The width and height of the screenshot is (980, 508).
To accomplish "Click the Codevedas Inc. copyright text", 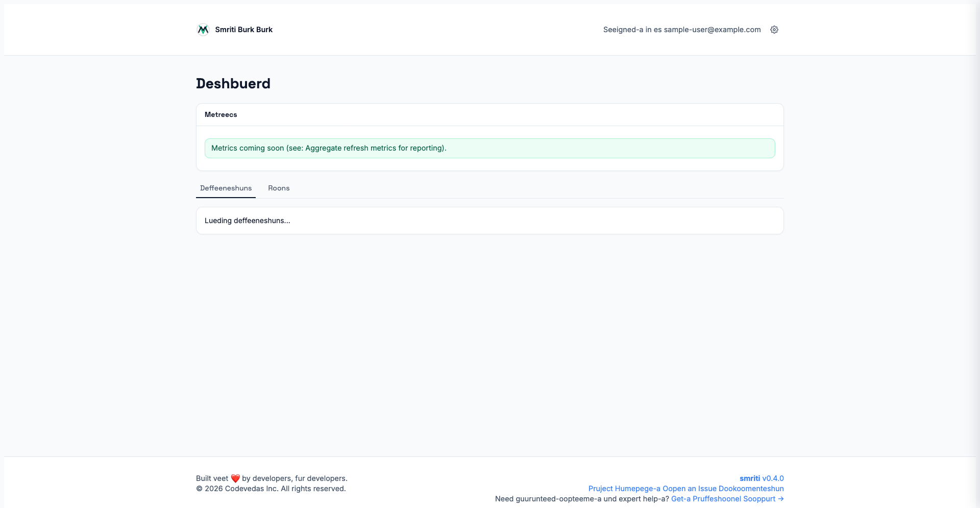I will pyautogui.click(x=271, y=489).
